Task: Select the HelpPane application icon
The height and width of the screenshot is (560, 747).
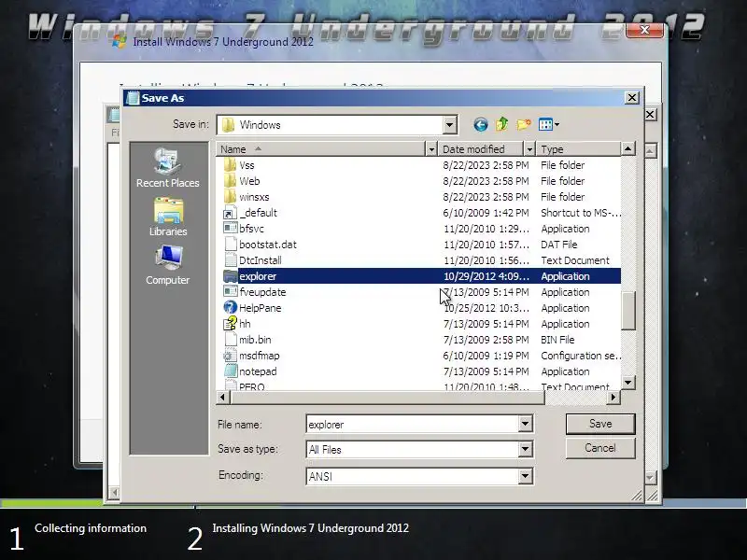Action: (230, 308)
